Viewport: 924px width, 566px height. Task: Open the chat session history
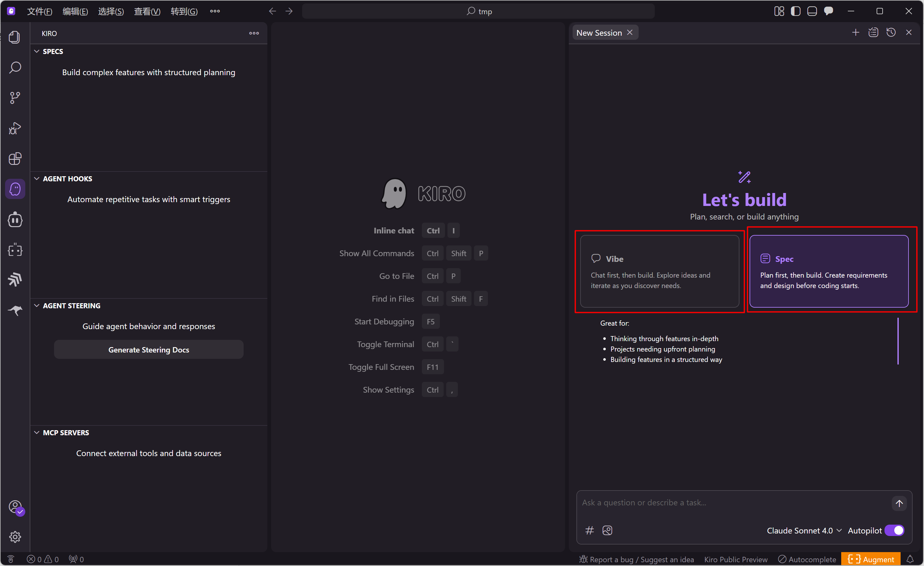(891, 33)
